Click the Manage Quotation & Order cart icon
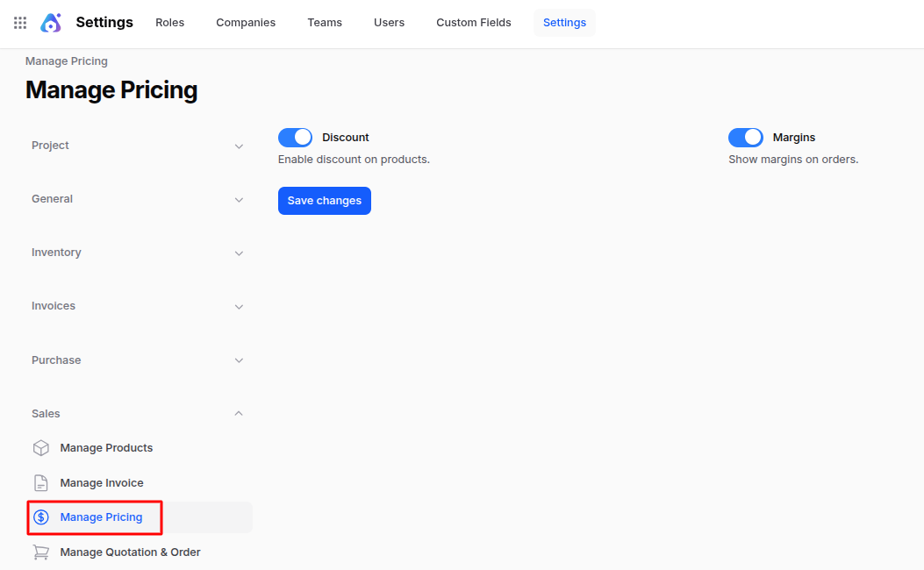Viewport: 924px width, 570px height. 40,552
